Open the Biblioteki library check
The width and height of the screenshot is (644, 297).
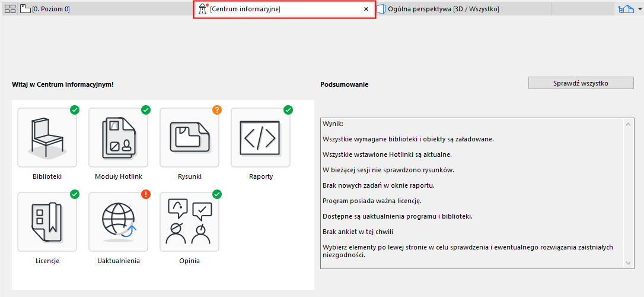click(47, 137)
